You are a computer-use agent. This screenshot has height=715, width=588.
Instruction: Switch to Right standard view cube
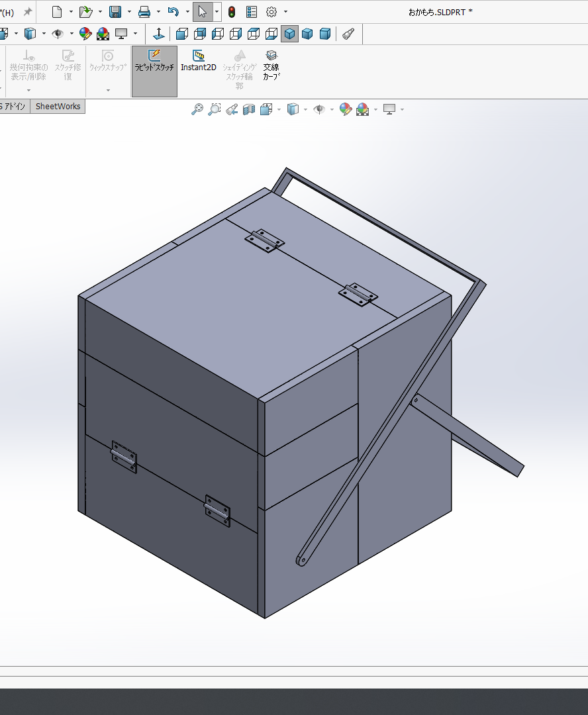click(x=236, y=34)
